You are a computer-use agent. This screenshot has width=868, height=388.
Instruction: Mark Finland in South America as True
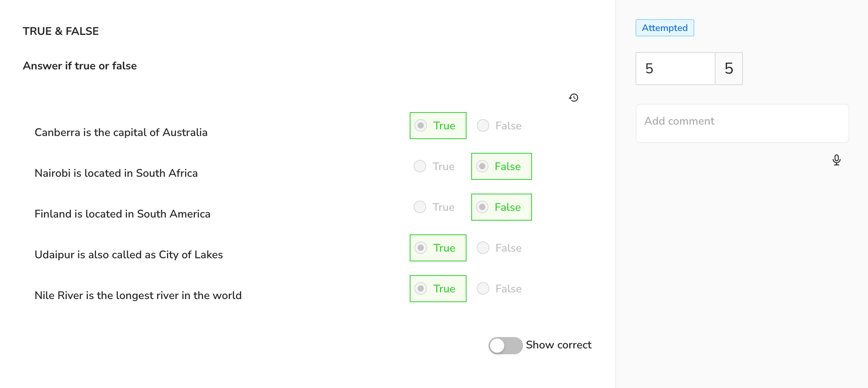tap(434, 207)
